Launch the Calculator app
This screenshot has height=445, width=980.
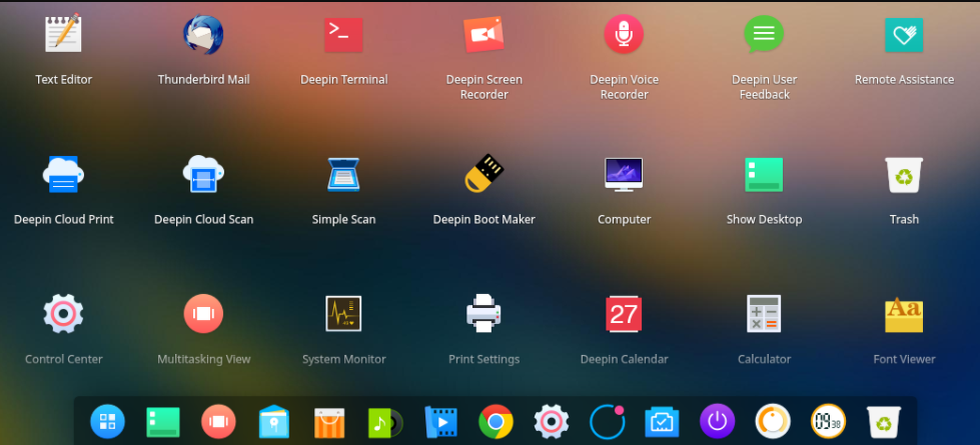[764, 314]
